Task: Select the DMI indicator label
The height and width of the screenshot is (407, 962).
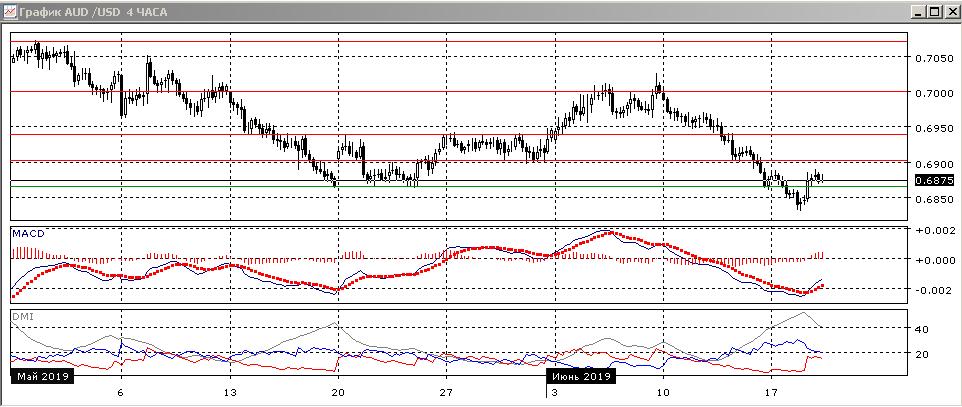Action: (x=21, y=316)
